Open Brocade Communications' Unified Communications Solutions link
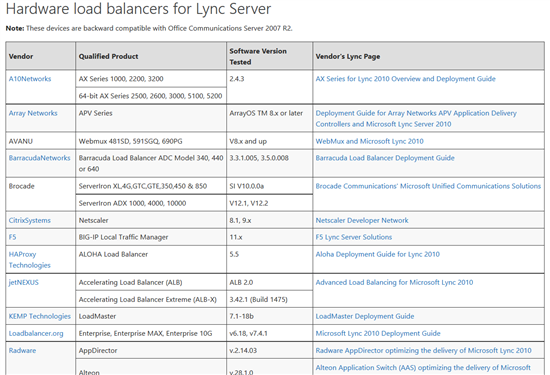The image size is (550, 375). click(428, 186)
